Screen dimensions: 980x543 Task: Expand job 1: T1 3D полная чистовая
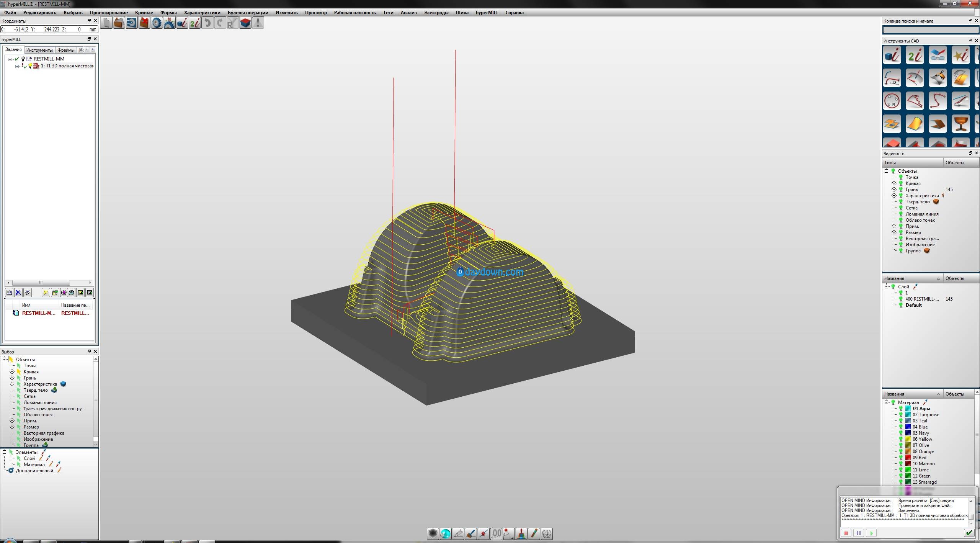click(17, 66)
